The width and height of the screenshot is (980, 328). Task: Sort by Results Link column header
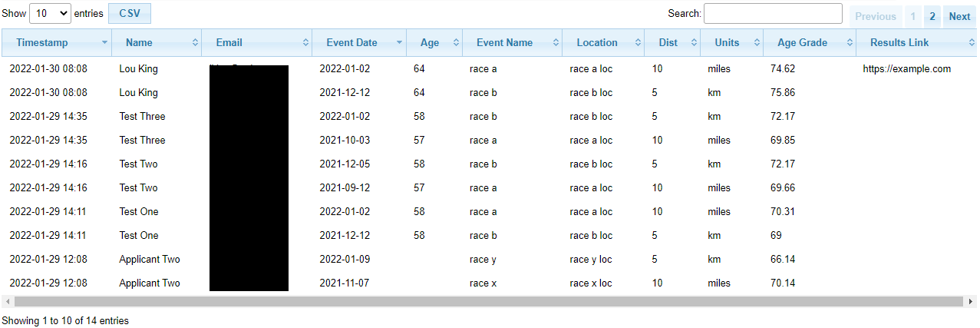(x=917, y=43)
